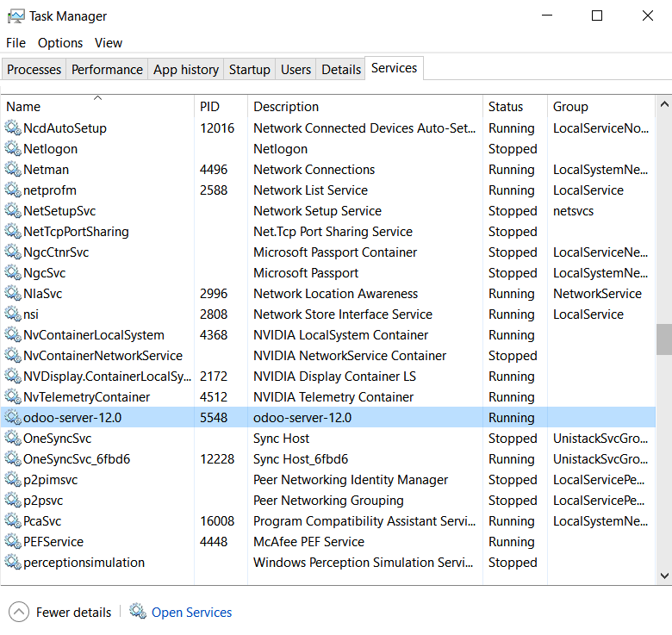This screenshot has height=635, width=672.
Task: Open the File menu
Action: 16,43
